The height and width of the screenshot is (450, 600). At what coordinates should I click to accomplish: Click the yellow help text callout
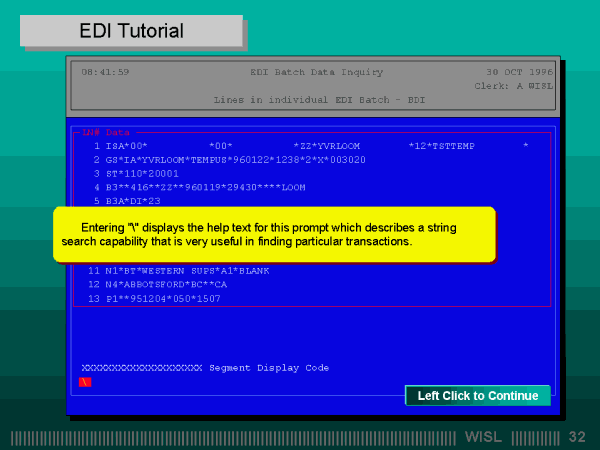tap(273, 235)
